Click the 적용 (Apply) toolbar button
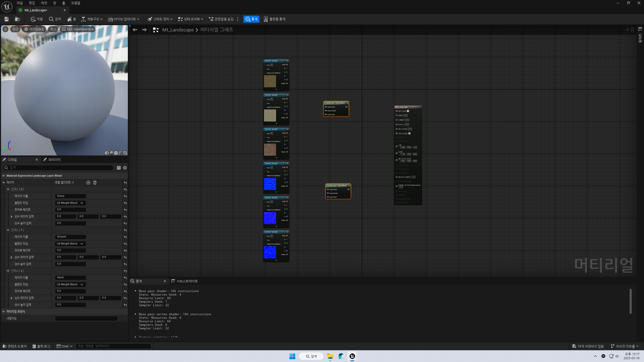This screenshot has height=362, width=644. [37, 19]
